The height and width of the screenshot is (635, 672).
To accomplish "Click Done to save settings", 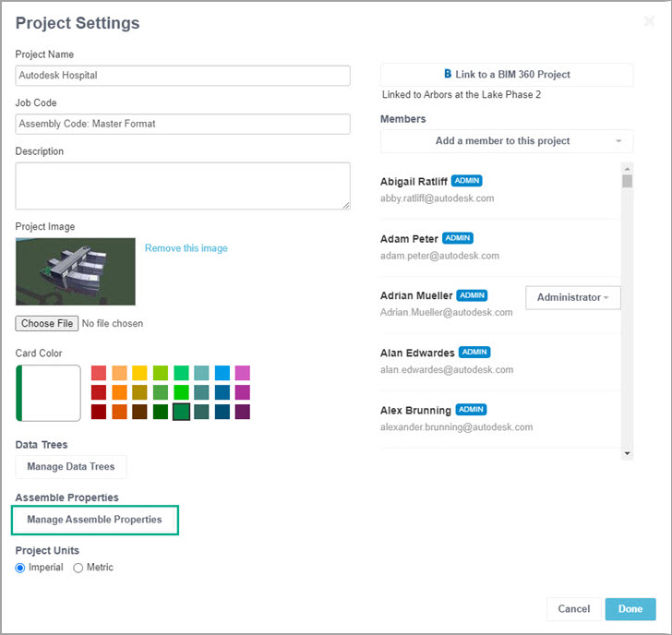I will pyautogui.click(x=630, y=609).
